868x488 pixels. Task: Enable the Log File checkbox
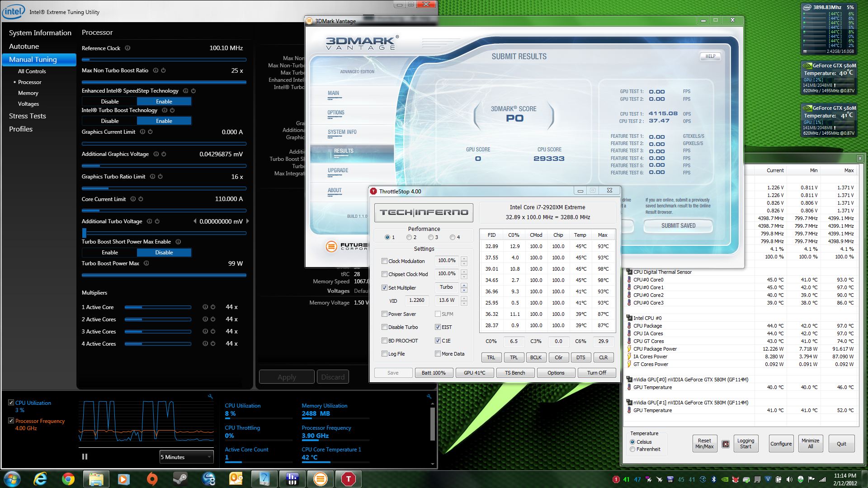pos(384,353)
